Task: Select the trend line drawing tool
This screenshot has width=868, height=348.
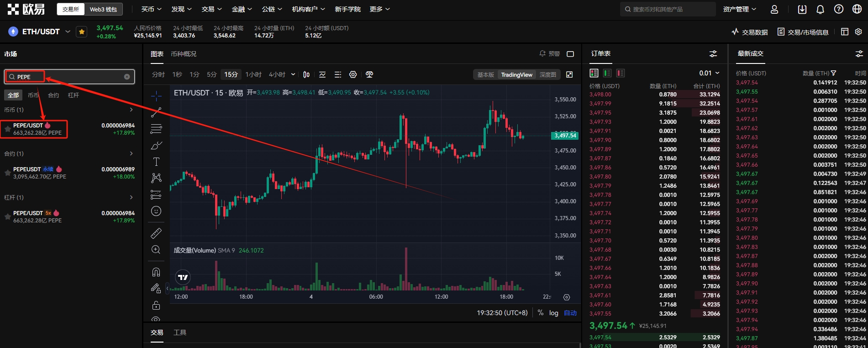Action: click(x=156, y=112)
